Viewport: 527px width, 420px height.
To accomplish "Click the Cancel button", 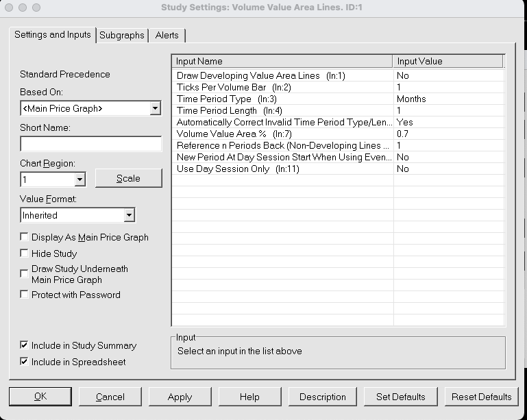I will click(x=110, y=397).
